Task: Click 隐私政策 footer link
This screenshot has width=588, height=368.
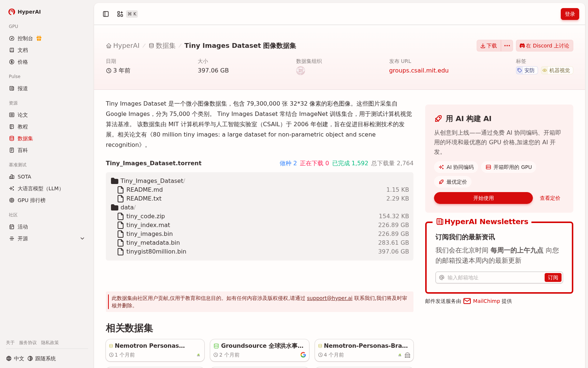Action: [50, 343]
